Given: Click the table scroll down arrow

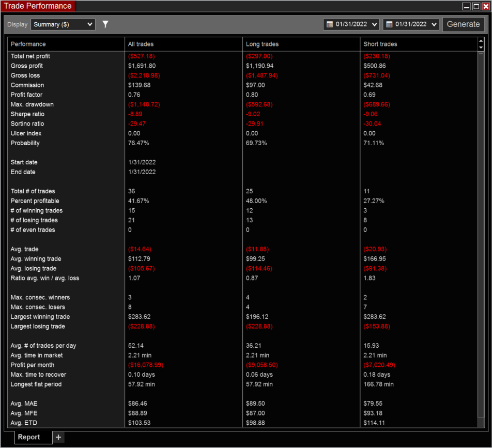Looking at the screenshot, I should 481,48.
